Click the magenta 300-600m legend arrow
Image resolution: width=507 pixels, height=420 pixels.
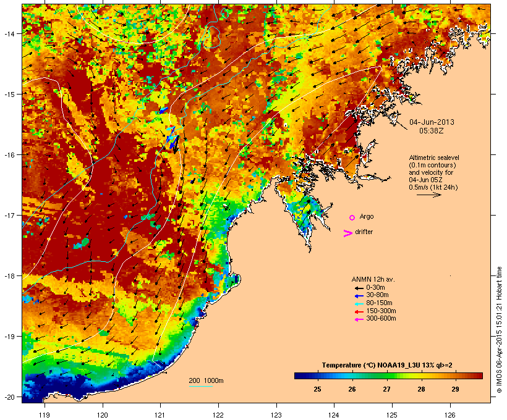(359, 319)
